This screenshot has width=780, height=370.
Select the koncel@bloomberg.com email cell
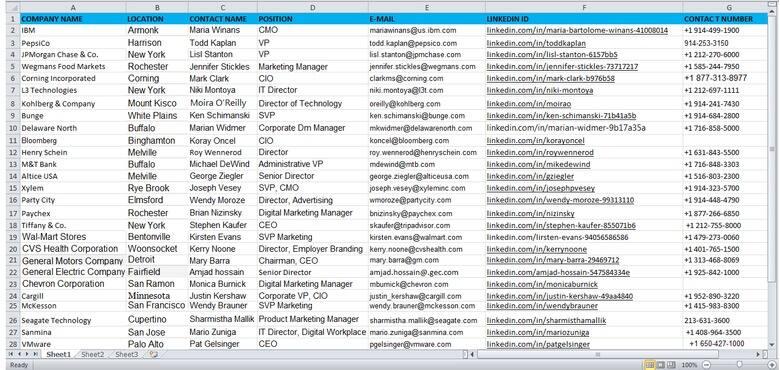427,141
